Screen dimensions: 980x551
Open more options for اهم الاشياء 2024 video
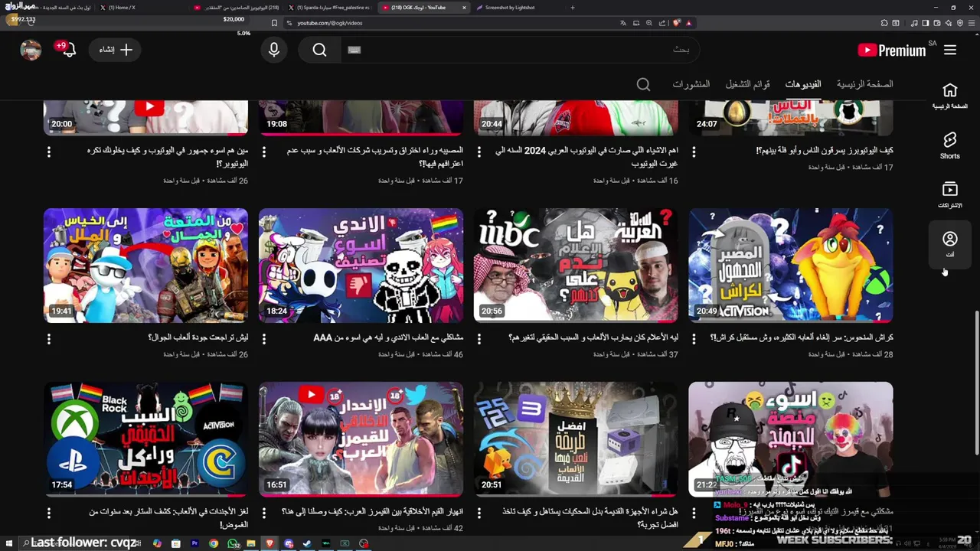(479, 152)
